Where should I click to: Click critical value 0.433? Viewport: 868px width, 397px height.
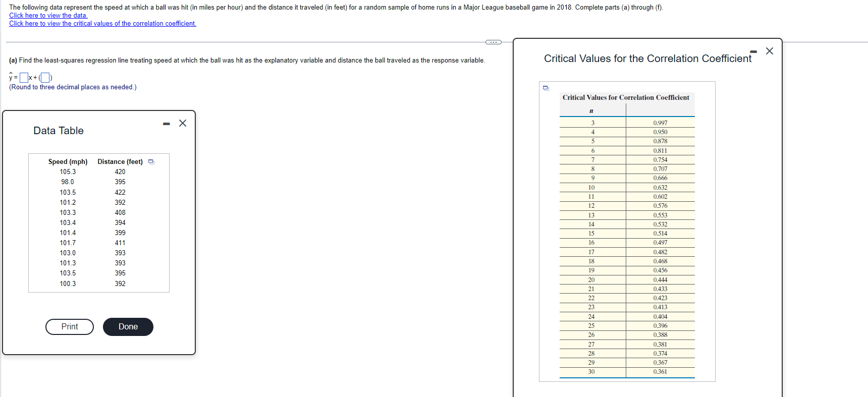pos(660,289)
